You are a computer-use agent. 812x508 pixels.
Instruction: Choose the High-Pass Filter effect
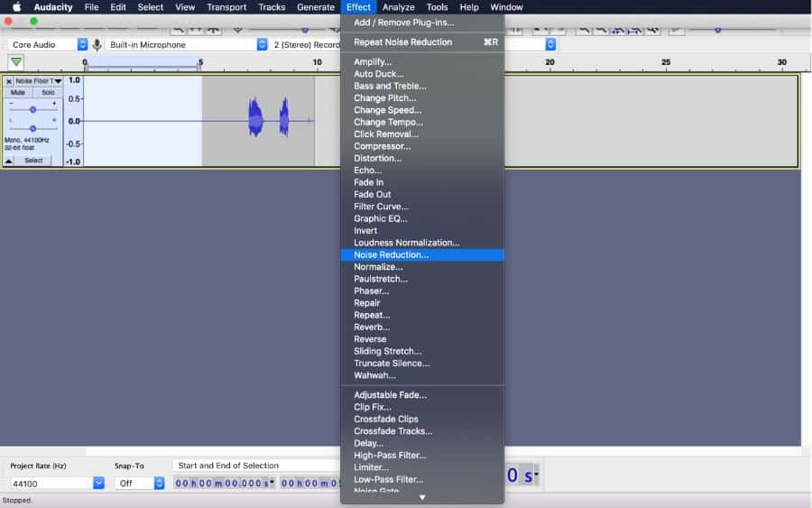[x=422, y=456]
